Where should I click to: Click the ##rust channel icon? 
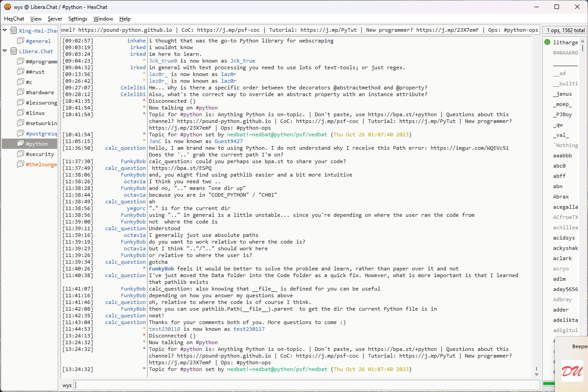[x=21, y=72]
